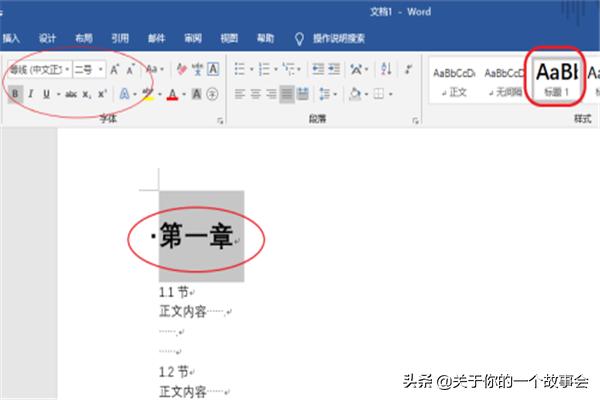Click the red font color A swatch
This screenshot has height=400, width=600.
click(x=172, y=94)
